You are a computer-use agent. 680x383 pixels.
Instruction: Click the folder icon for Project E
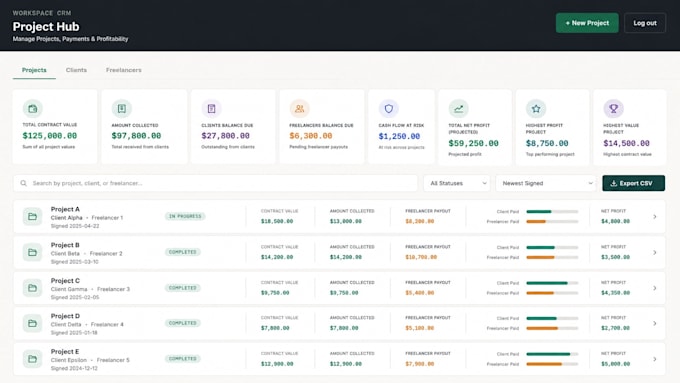(33, 359)
